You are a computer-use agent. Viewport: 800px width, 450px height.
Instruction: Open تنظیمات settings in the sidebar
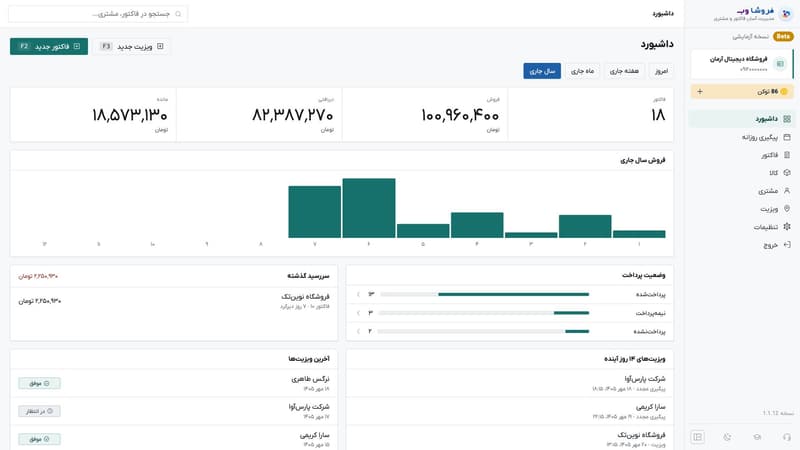[741, 227]
